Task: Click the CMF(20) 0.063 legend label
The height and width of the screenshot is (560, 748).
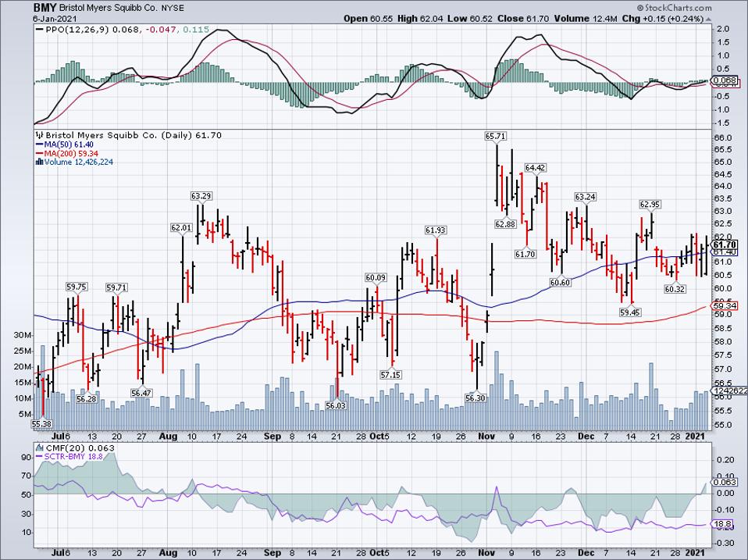Action: point(80,448)
